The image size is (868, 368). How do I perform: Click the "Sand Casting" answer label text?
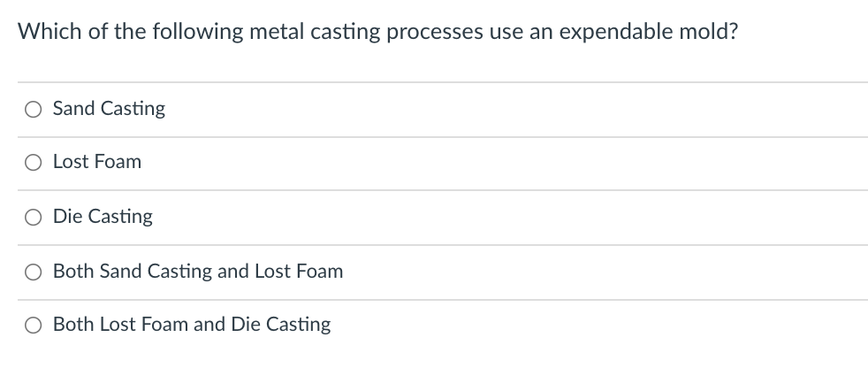pos(109,109)
